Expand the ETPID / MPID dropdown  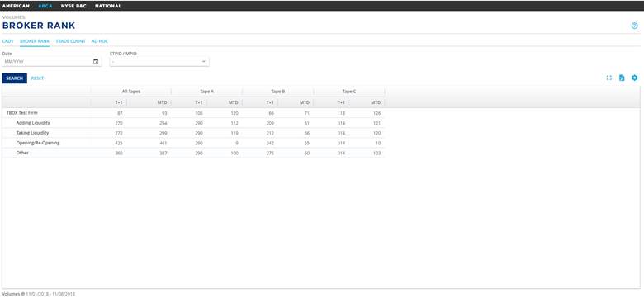coord(159,62)
